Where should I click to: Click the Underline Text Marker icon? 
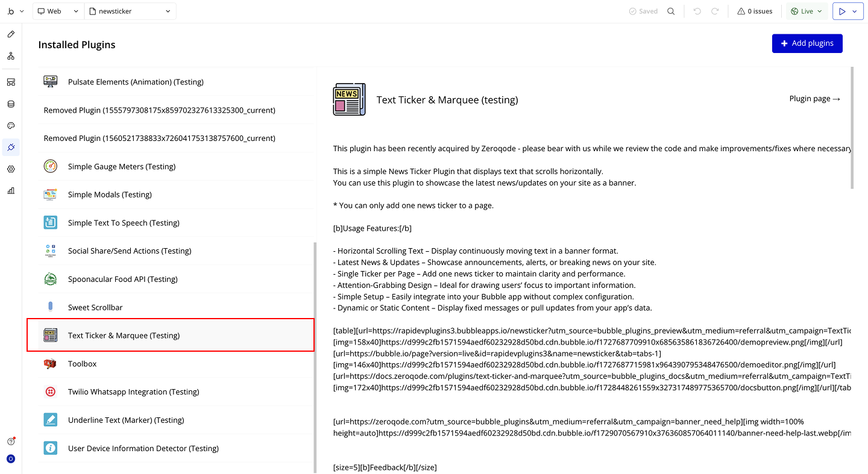(x=51, y=420)
